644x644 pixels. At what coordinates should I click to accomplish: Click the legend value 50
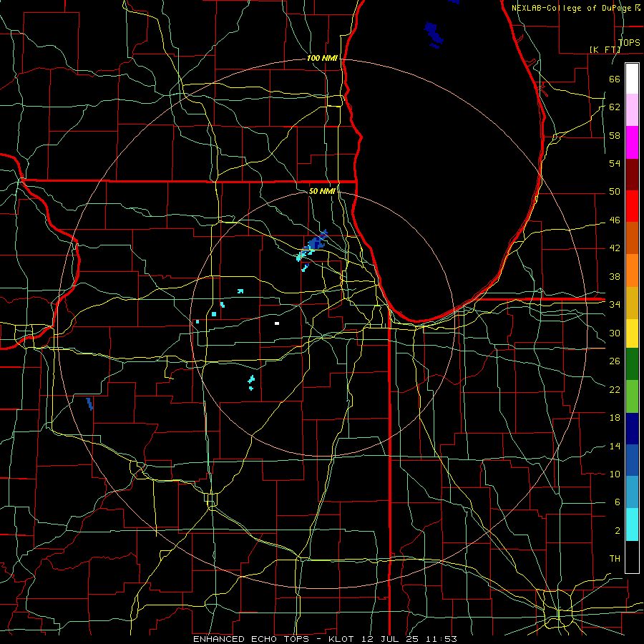click(x=615, y=192)
